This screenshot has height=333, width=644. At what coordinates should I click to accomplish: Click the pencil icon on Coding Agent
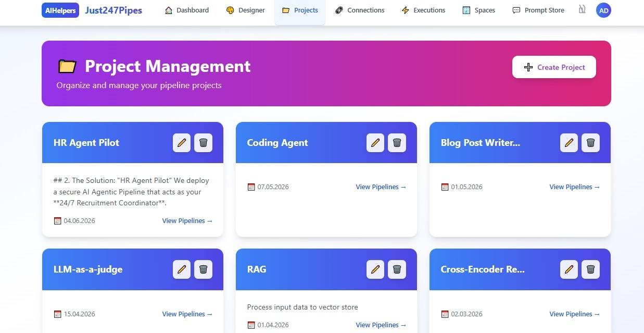[375, 143]
